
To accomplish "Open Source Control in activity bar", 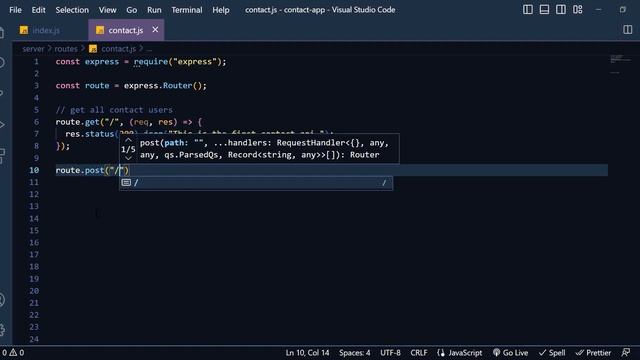I will 2,93.
